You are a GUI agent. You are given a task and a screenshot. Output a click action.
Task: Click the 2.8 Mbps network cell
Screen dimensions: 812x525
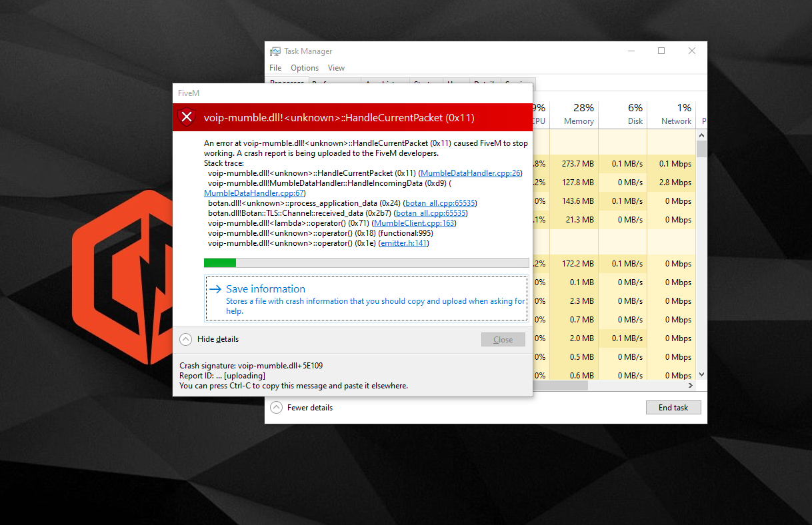(671, 182)
